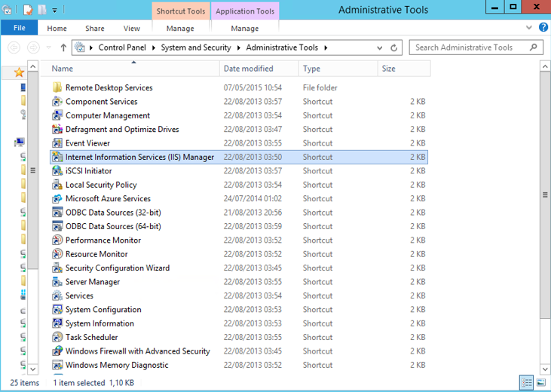Sort by the Size column header
Image resolution: width=551 pixels, height=392 pixels.
pyautogui.click(x=404, y=69)
